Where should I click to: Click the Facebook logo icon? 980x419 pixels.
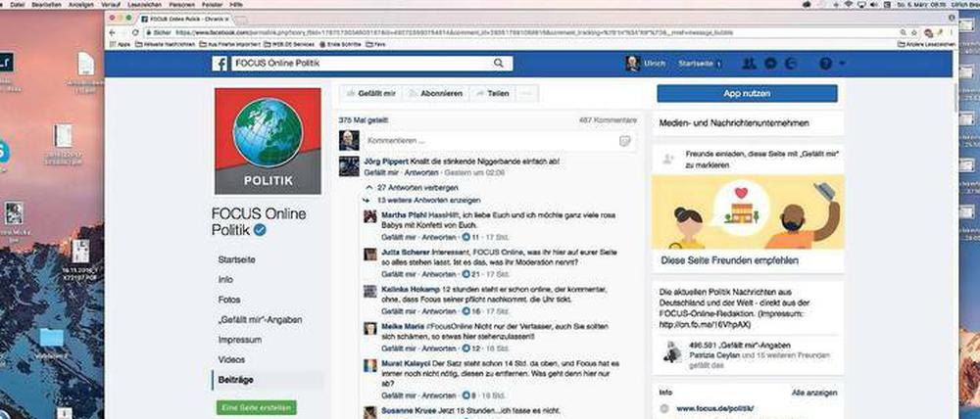[x=220, y=63]
